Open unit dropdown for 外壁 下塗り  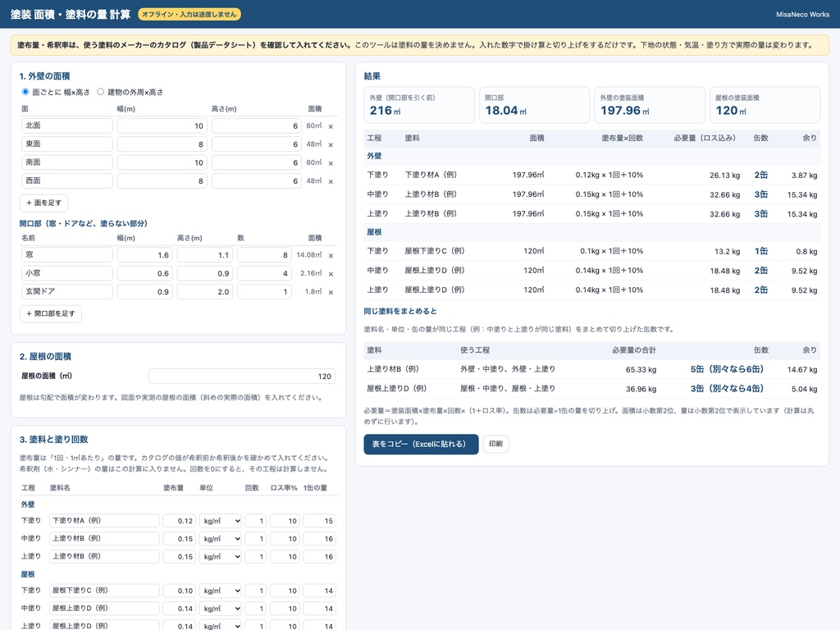220,521
